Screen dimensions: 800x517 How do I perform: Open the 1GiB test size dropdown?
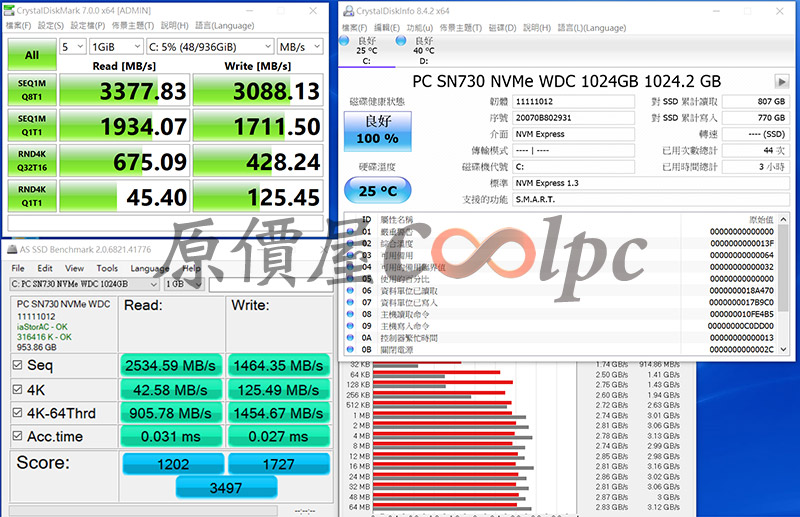pos(116,47)
